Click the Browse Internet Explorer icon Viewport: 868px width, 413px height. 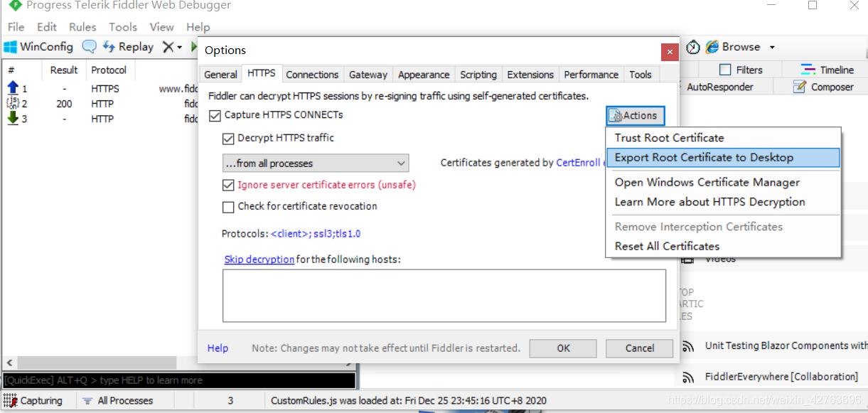[x=712, y=47]
